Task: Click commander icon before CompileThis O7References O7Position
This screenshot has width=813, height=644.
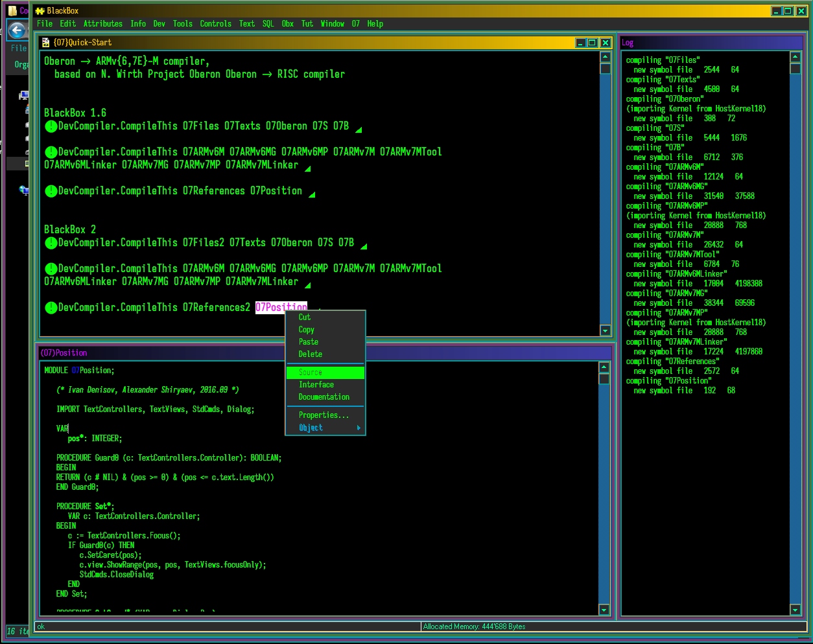Action: pyautogui.click(x=51, y=191)
